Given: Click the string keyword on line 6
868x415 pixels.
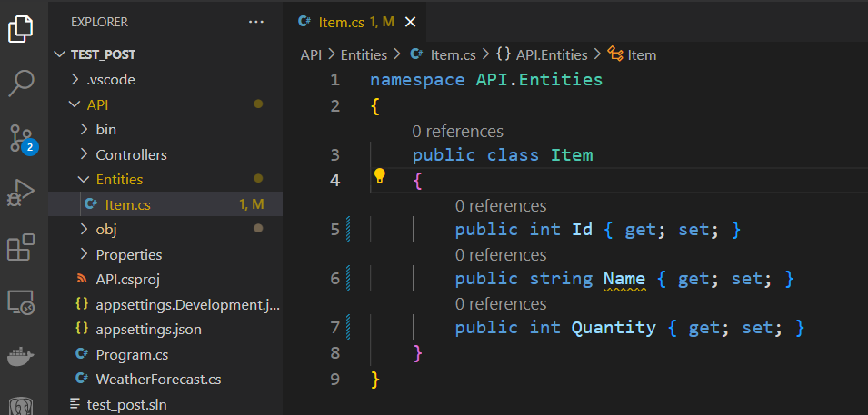Looking at the screenshot, I should pos(561,278).
